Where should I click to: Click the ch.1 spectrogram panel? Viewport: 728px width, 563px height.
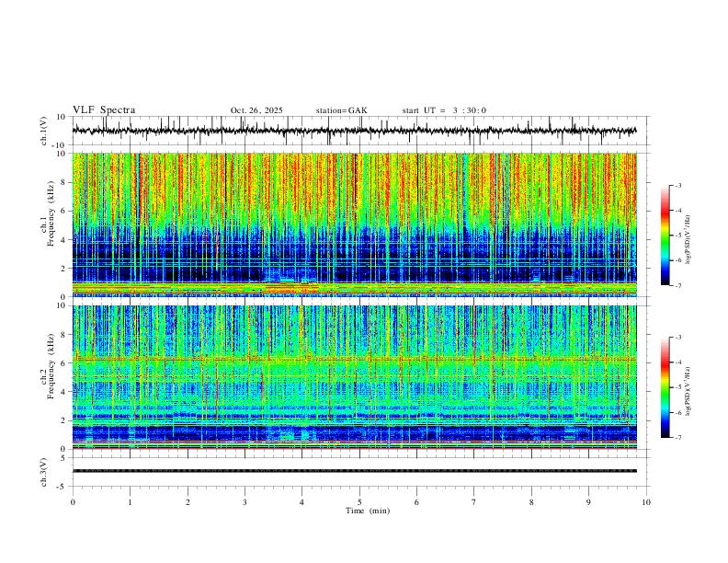click(355, 224)
